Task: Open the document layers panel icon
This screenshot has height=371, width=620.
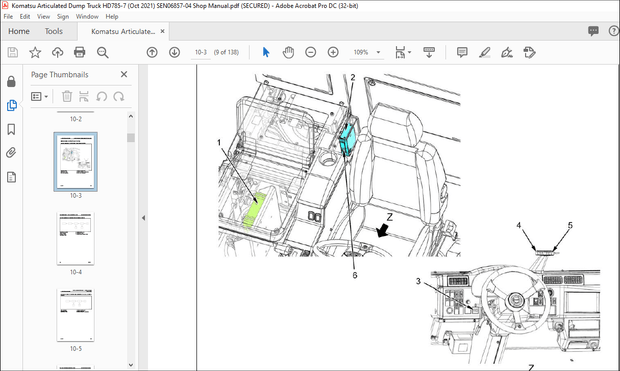Action: pyautogui.click(x=11, y=177)
